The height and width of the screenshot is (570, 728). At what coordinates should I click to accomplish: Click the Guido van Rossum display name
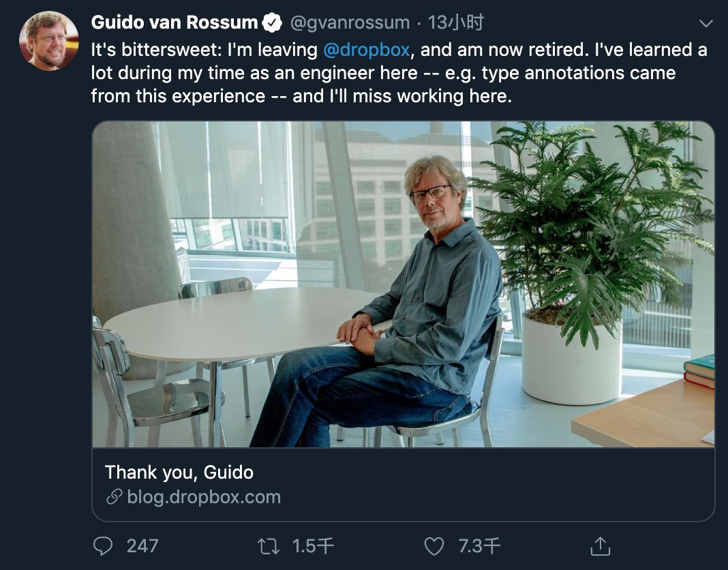tap(175, 22)
